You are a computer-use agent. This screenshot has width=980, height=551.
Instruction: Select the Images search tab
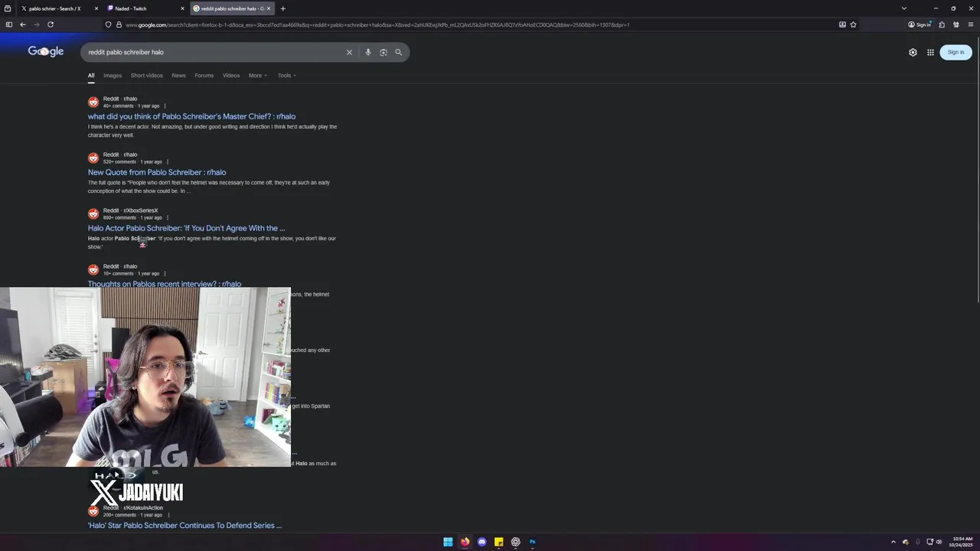tap(113, 75)
